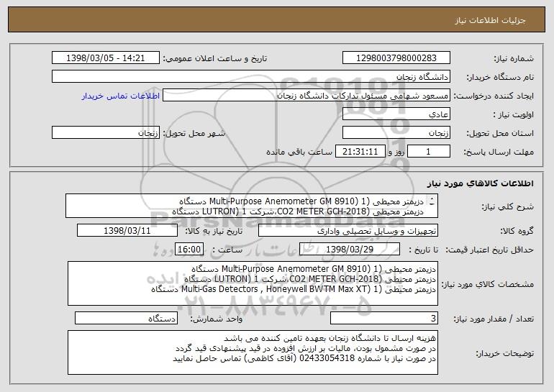Click the delivery province field زنجان

(x=396, y=133)
